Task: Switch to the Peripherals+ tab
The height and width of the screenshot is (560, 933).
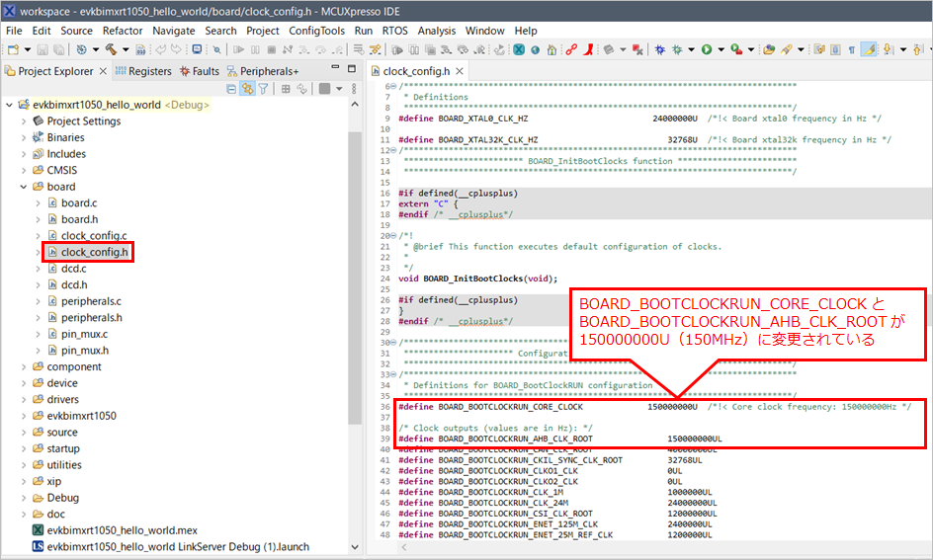Action: click(263, 71)
